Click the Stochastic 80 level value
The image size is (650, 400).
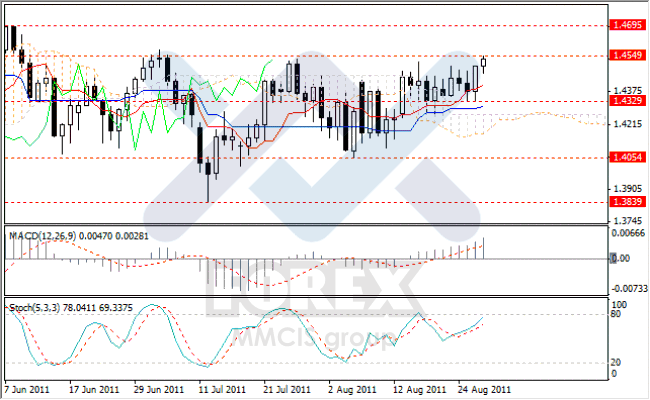pos(616,314)
